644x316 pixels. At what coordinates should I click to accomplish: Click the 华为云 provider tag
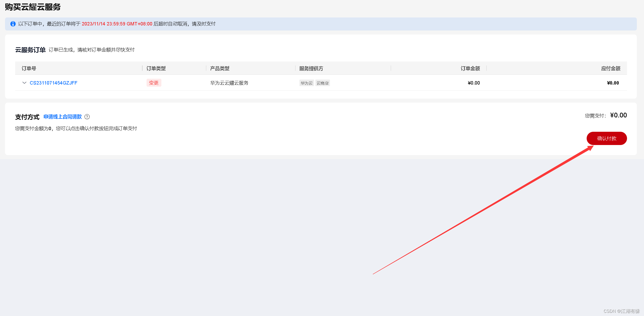pos(306,83)
